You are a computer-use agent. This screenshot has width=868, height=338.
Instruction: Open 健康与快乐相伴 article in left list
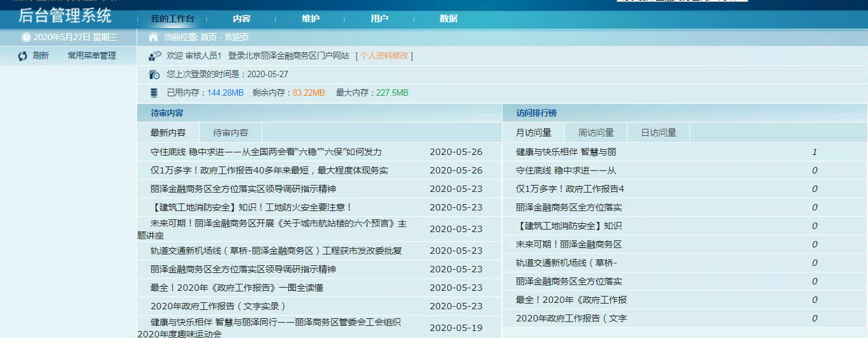[269, 328]
